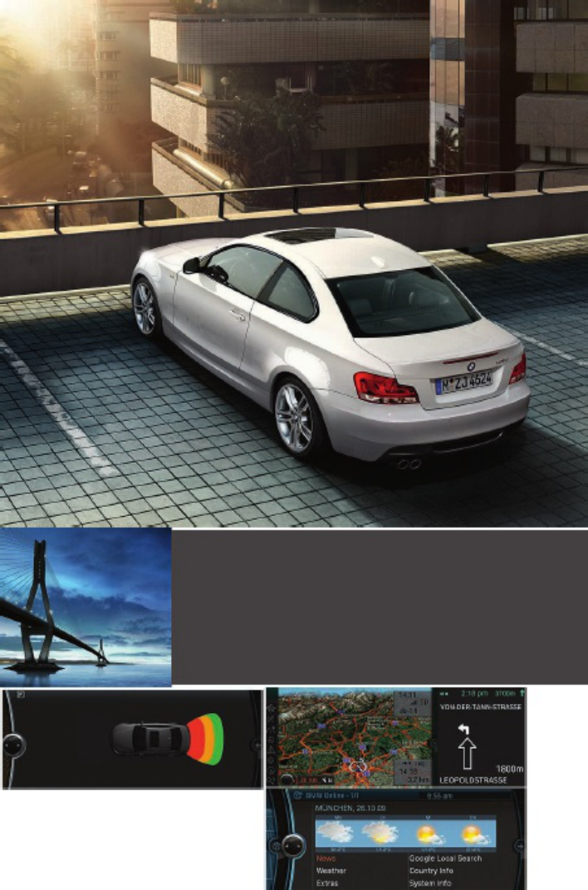This screenshot has width=588, height=890.
Task: Click the green zone of the parking sensor
Action: [x=218, y=739]
